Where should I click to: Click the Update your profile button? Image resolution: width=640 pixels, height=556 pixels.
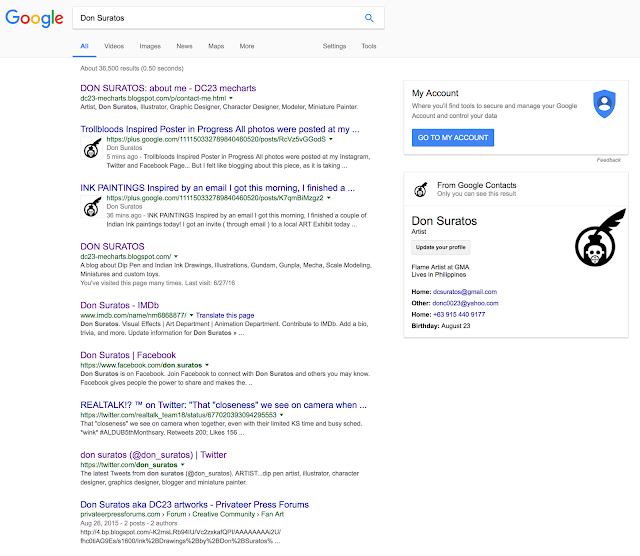tap(440, 247)
